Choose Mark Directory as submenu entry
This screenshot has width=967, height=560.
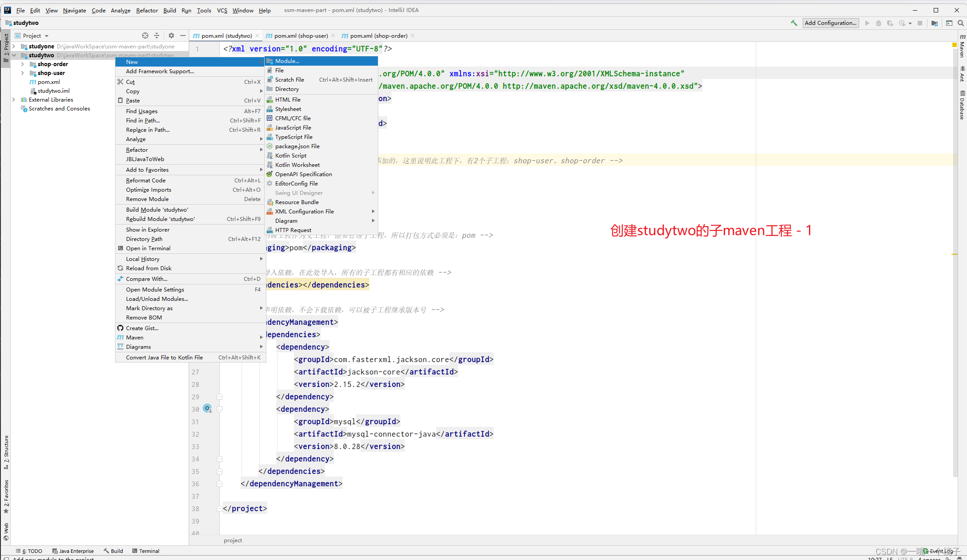point(190,308)
